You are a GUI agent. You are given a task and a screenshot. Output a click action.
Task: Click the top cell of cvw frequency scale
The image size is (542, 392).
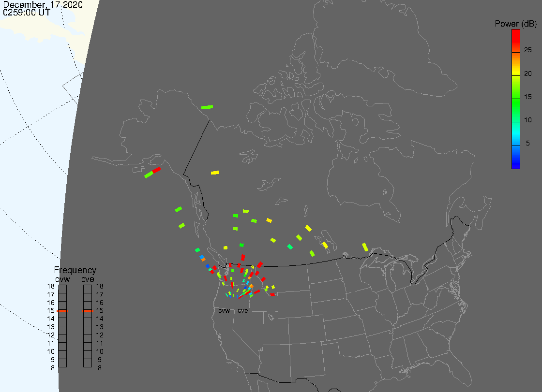[62, 289]
